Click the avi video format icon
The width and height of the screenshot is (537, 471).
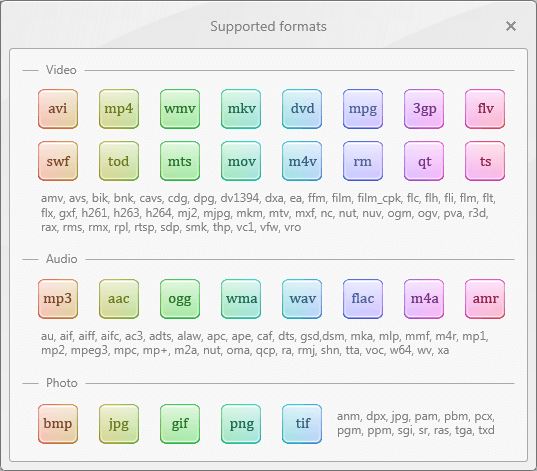(x=58, y=109)
